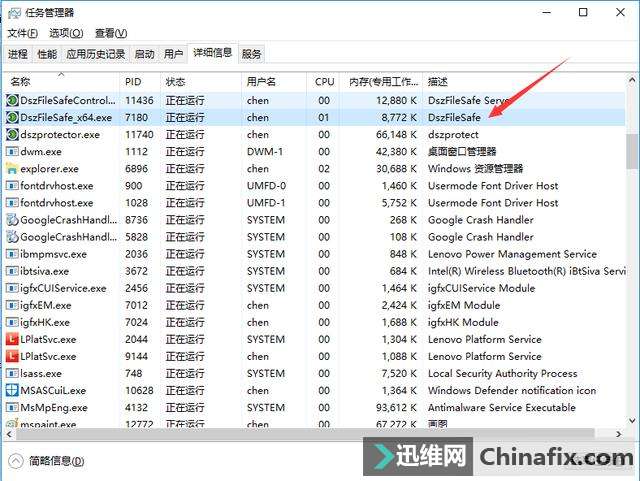Select the DszFileSafeControl... process name
This screenshot has width=640, height=481.
tap(67, 100)
